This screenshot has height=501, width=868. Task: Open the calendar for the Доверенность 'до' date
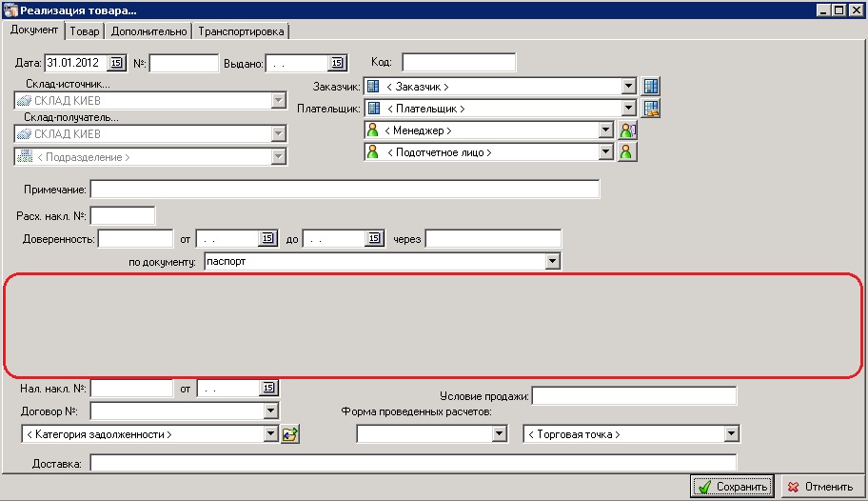pyautogui.click(x=374, y=238)
